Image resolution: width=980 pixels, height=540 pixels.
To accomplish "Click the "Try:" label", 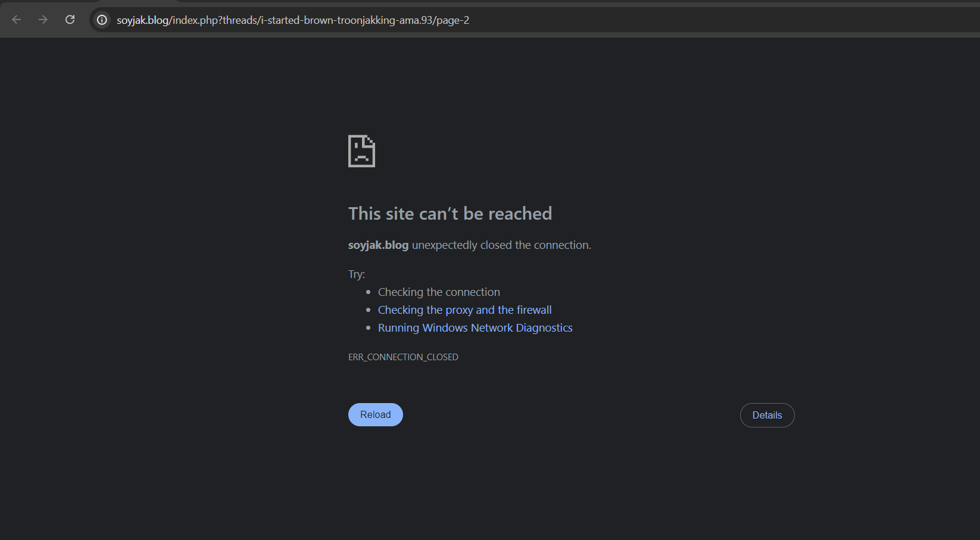I will point(357,274).
